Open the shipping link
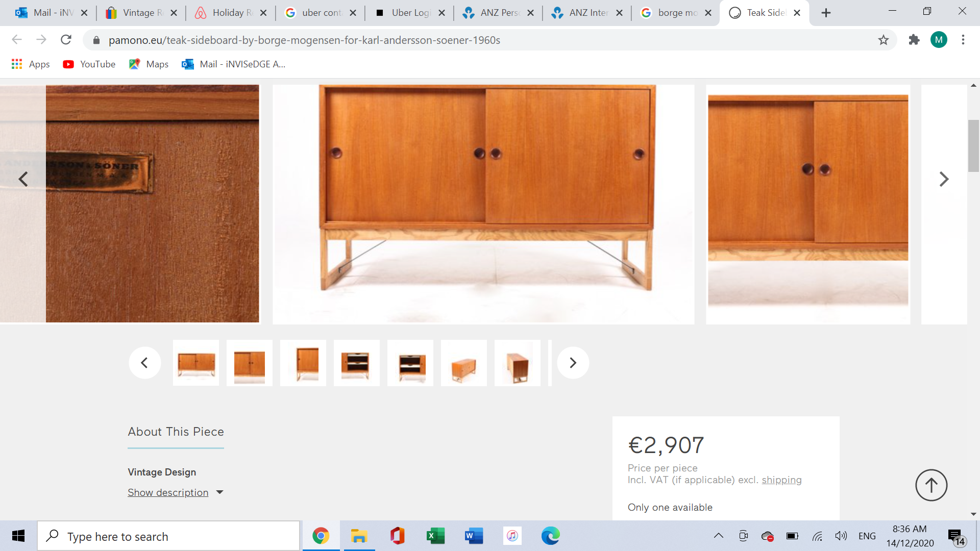The height and width of the screenshot is (551, 980). (x=781, y=480)
